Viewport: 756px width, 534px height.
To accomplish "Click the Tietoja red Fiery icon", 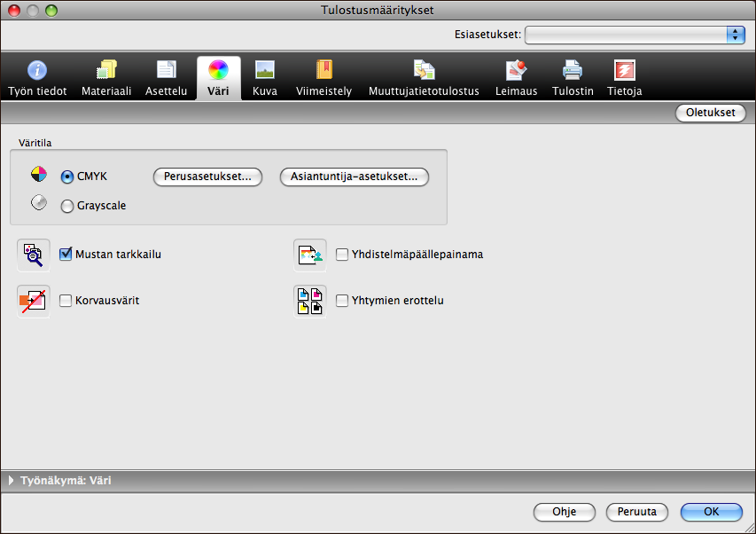I will tap(624, 70).
